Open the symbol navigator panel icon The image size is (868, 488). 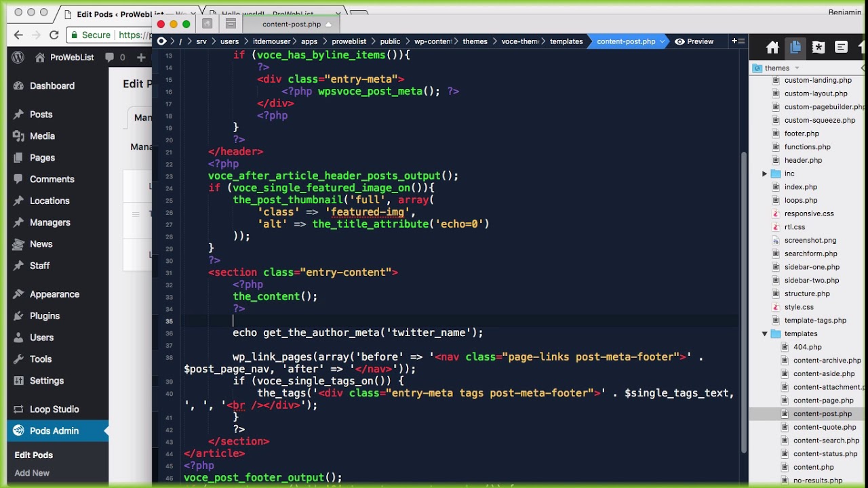[x=842, y=47]
